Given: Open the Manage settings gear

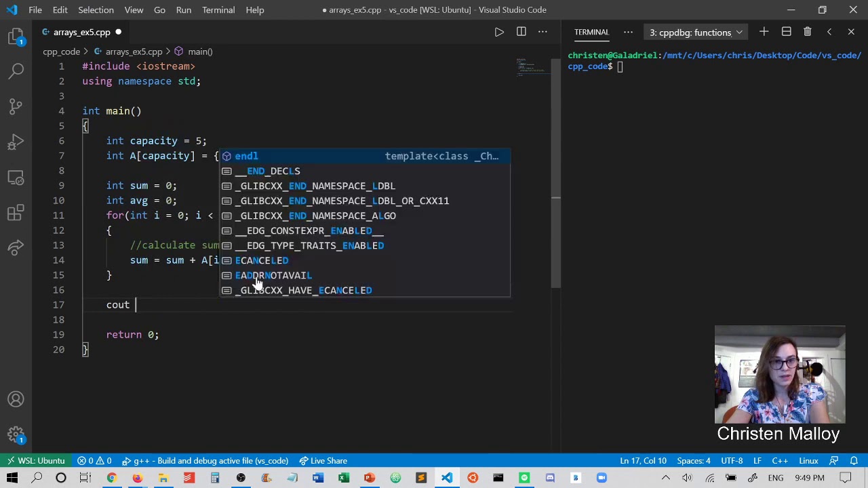Looking at the screenshot, I should tap(16, 435).
